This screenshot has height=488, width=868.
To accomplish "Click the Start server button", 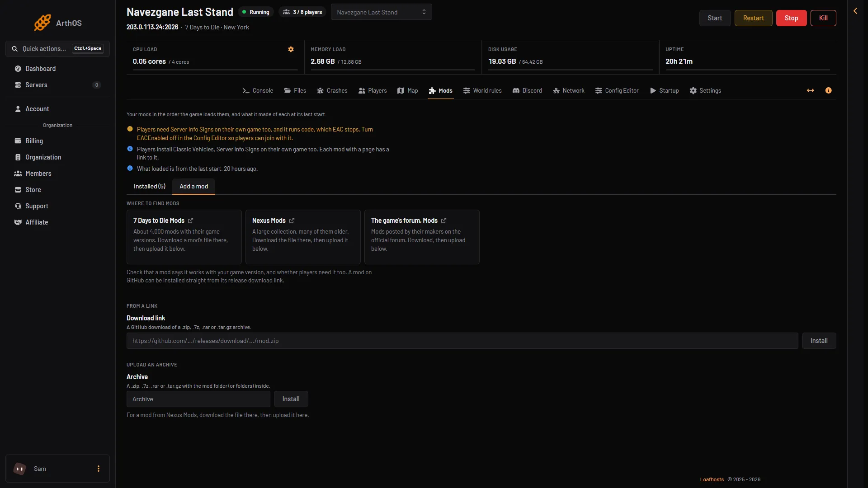I will point(715,18).
